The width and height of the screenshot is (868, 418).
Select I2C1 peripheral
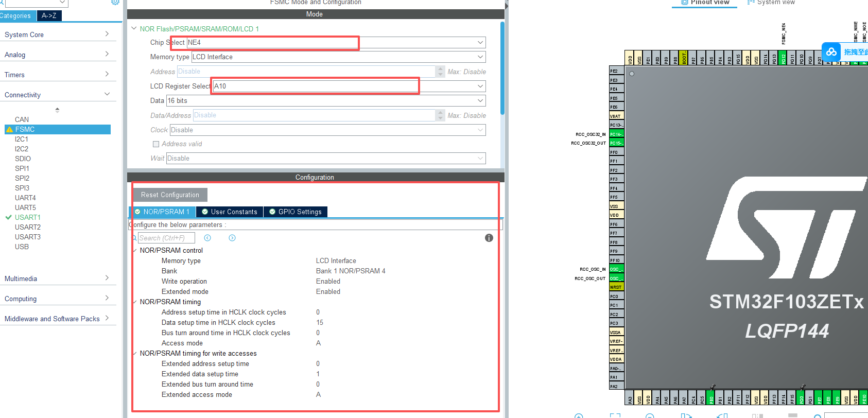(22, 139)
